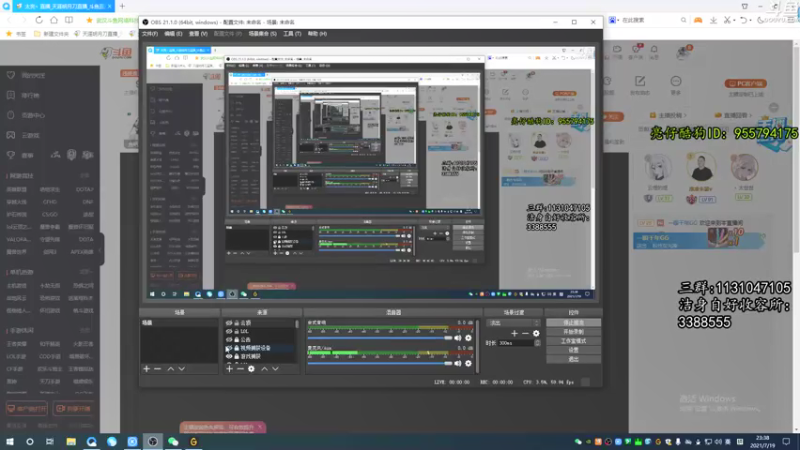The image size is (800, 450).
Task: Toggle visibility of the topmost source row
Action: pos(229,323)
